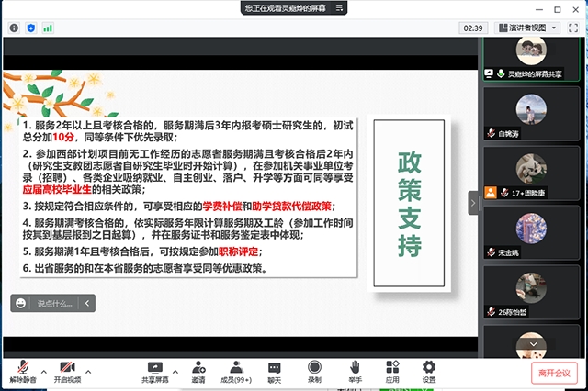Click muted mic icon next to 宋金姚

491,252
